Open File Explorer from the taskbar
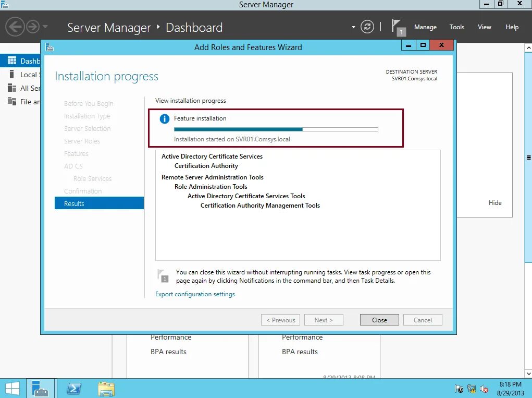 tap(106, 389)
